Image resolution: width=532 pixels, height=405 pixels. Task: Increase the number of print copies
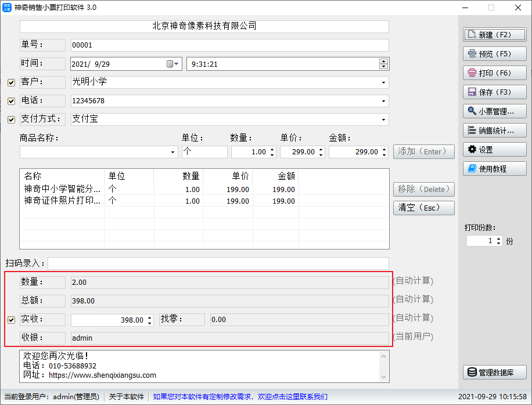tap(498, 238)
